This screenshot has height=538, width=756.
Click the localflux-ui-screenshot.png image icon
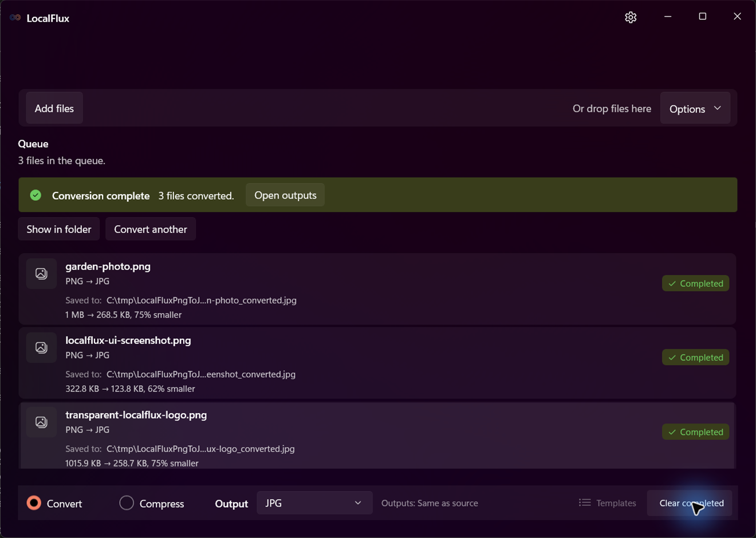pyautogui.click(x=41, y=347)
